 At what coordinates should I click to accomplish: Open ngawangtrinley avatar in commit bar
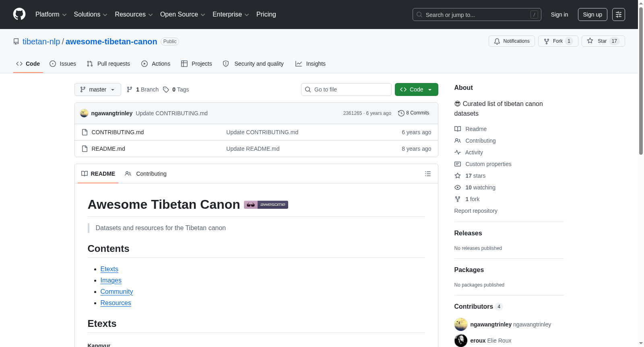(x=84, y=113)
